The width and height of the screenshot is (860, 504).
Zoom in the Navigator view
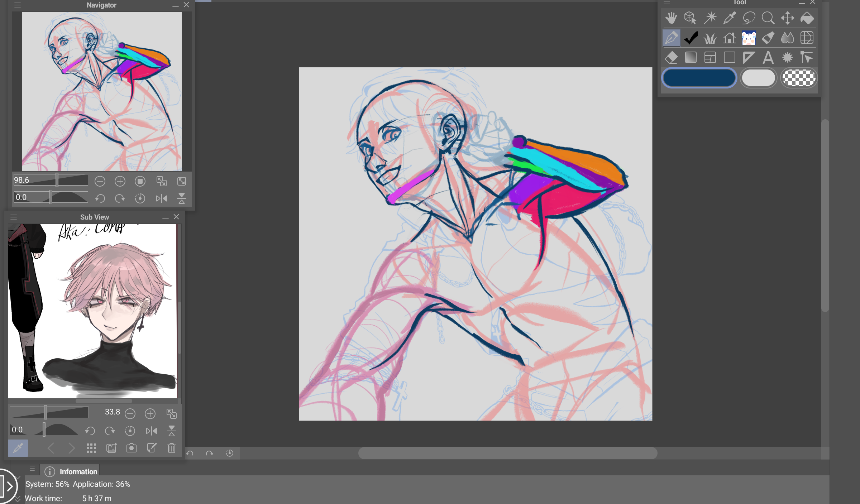[x=120, y=181]
